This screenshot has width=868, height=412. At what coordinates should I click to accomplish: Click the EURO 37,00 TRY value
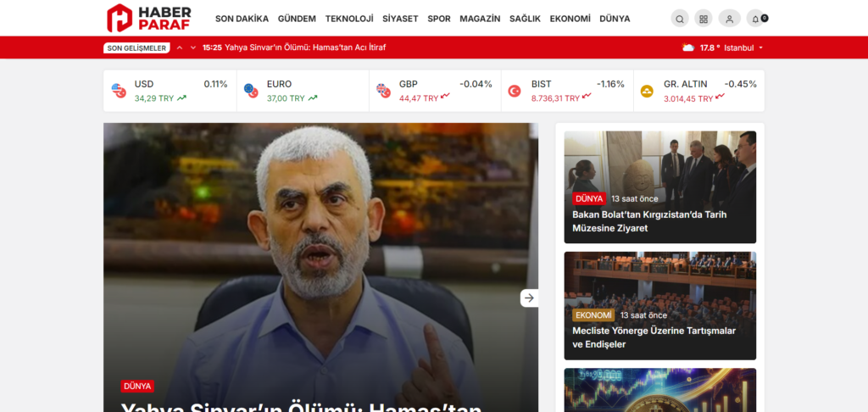(x=286, y=98)
